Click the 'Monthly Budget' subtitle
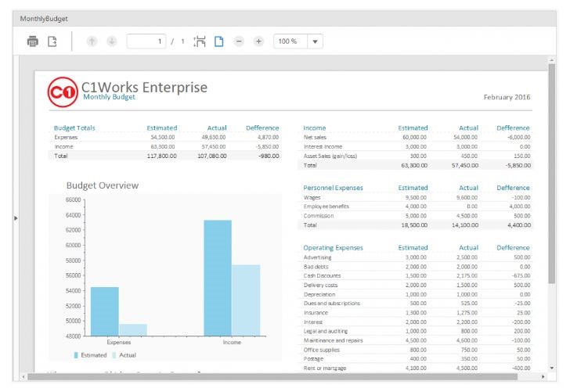570x392 pixels. click(109, 97)
